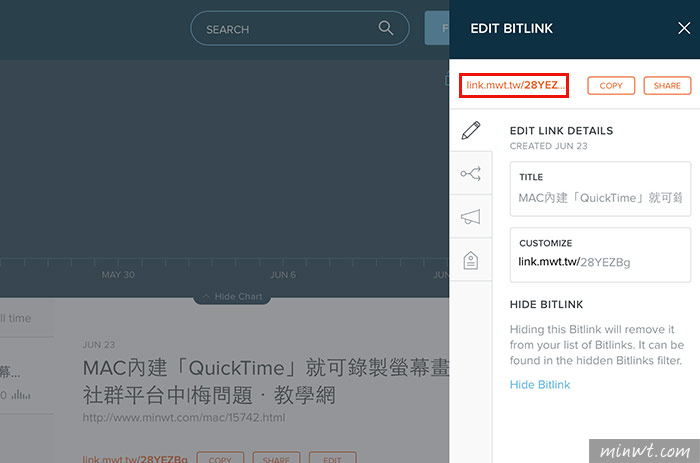Screen dimensions: 700x463
Task: Click the CREATED JUN 23 text
Action: pyautogui.click(x=548, y=146)
